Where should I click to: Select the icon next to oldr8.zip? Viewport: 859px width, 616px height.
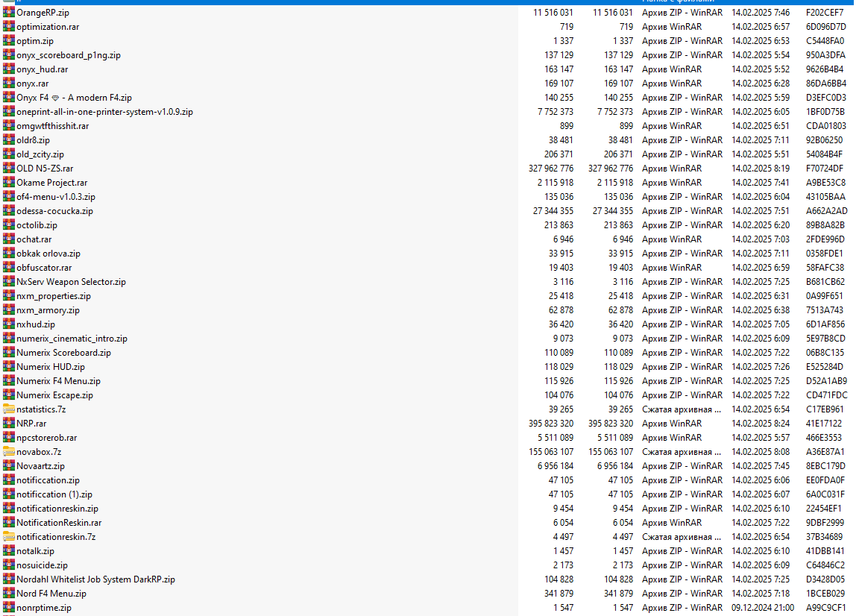(x=9, y=139)
